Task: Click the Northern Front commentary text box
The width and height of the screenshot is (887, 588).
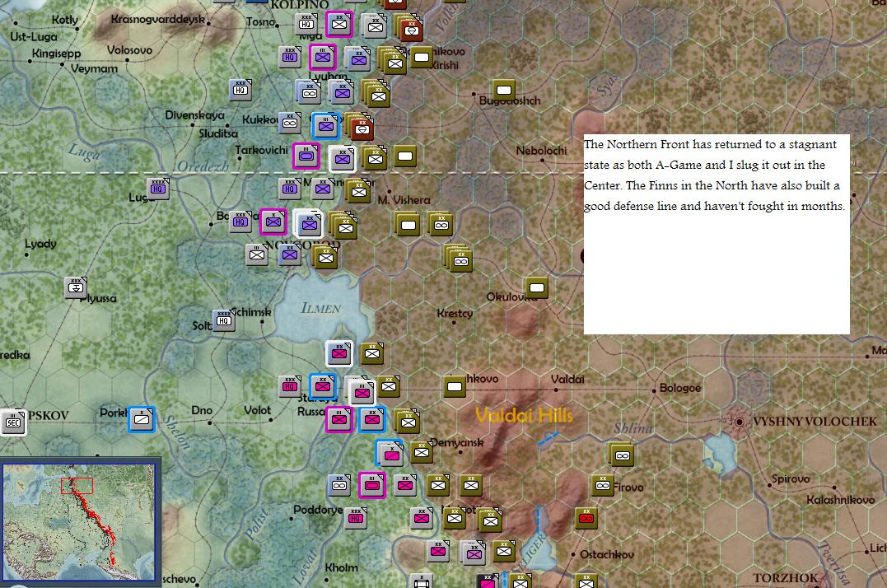Action: tap(717, 234)
